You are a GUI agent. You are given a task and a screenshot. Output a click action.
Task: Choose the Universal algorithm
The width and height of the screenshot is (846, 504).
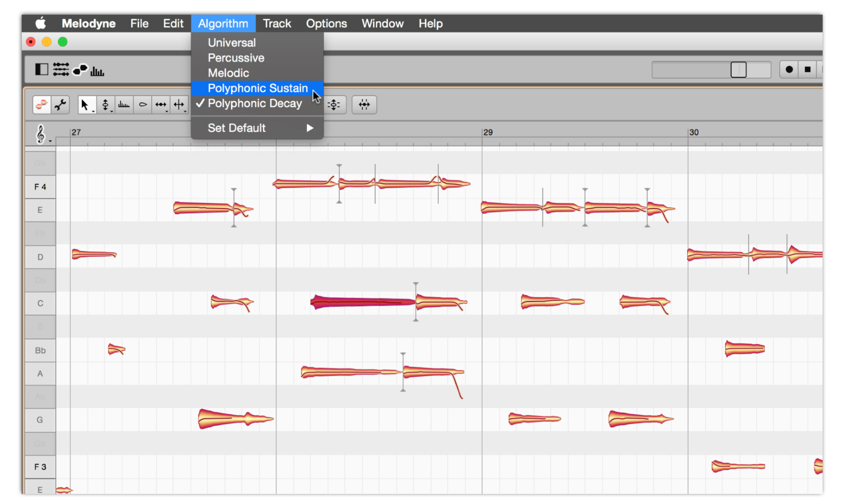[257, 43]
